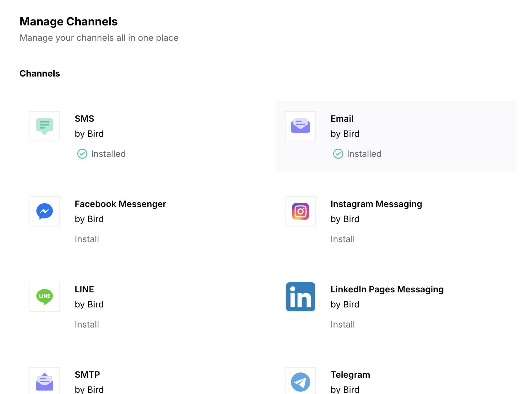This screenshot has height=394, width=532.
Task: Install LinkedIn Pages Messaging
Action: click(343, 324)
